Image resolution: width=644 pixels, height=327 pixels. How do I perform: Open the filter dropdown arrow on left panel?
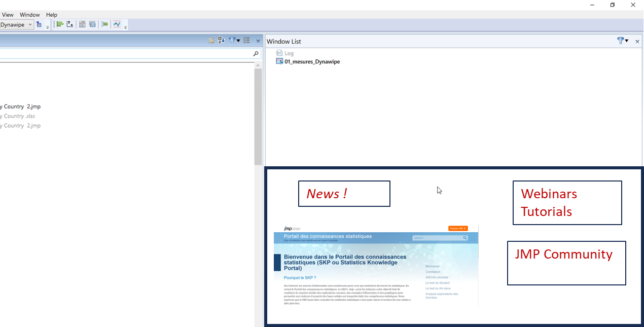238,40
